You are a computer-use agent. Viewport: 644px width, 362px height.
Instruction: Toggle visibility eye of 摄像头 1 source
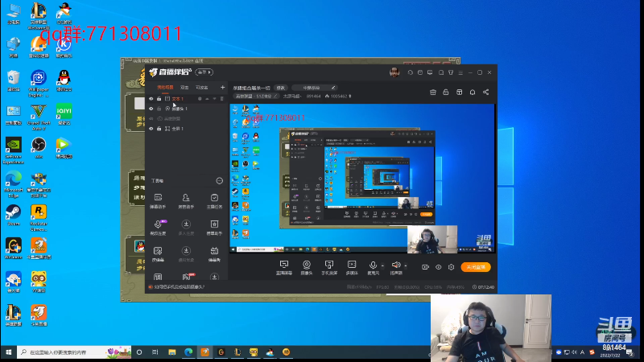[x=151, y=109]
